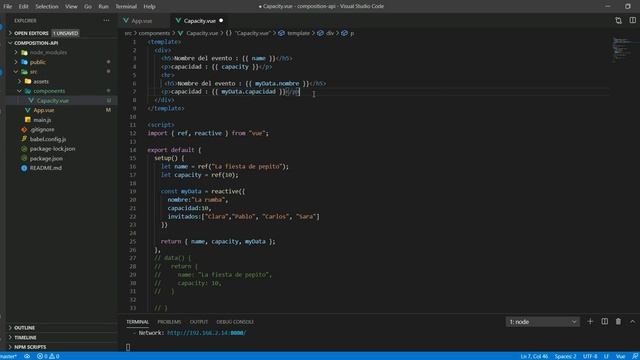Switch to the Output panel tab
Screen dimensions: 640x360
[199, 322]
